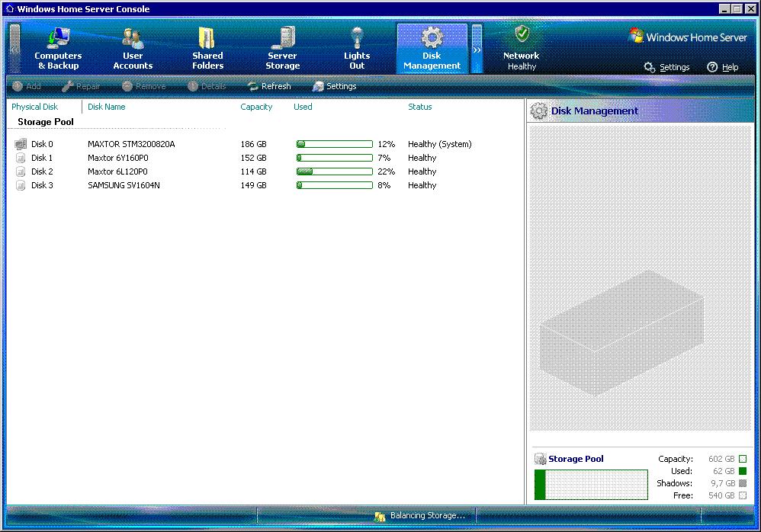Click the 22% usage bar for Disk 2

point(335,171)
